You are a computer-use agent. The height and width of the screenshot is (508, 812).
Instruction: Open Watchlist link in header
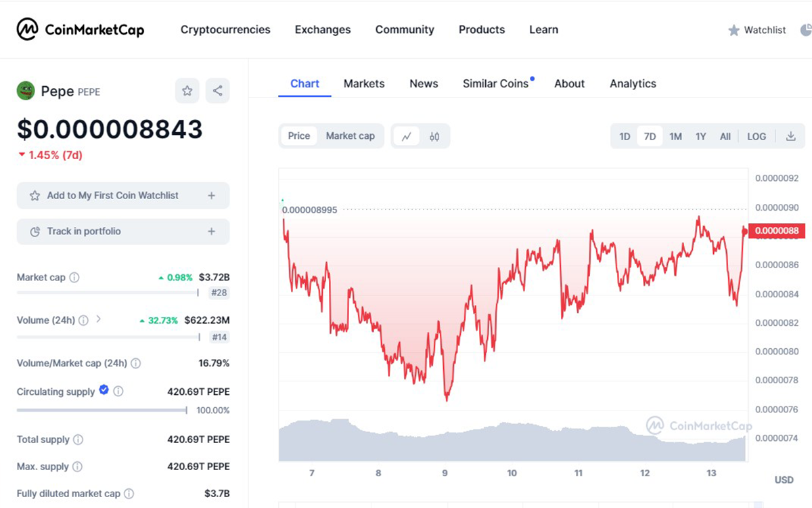pyautogui.click(x=765, y=30)
